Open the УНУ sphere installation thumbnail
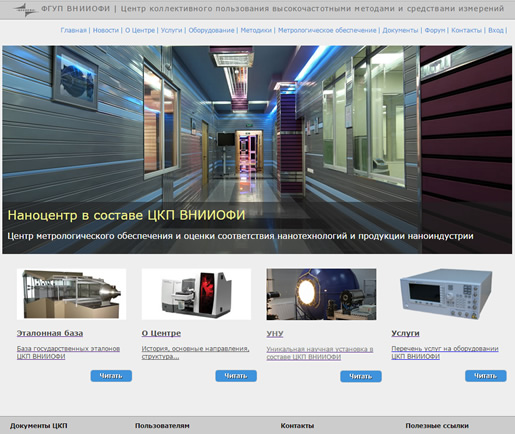This screenshot has width=515, height=434. (x=321, y=294)
